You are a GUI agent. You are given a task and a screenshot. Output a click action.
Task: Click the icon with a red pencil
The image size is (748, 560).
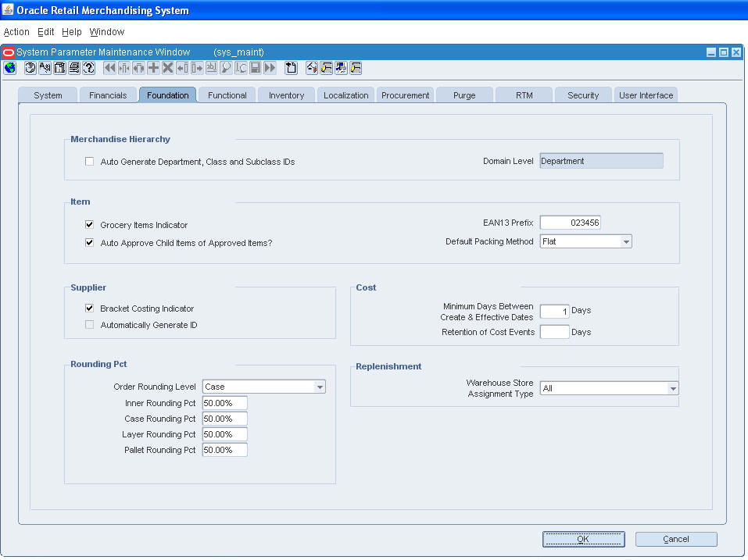coord(312,68)
